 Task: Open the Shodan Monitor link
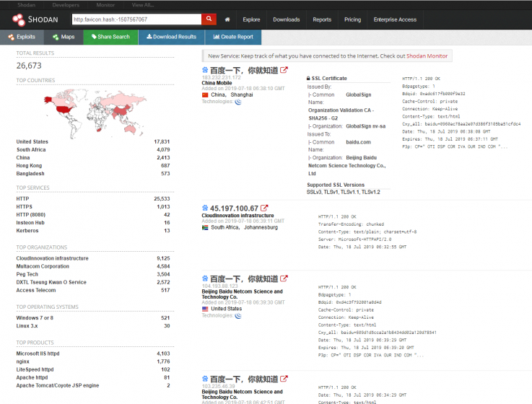click(x=427, y=56)
